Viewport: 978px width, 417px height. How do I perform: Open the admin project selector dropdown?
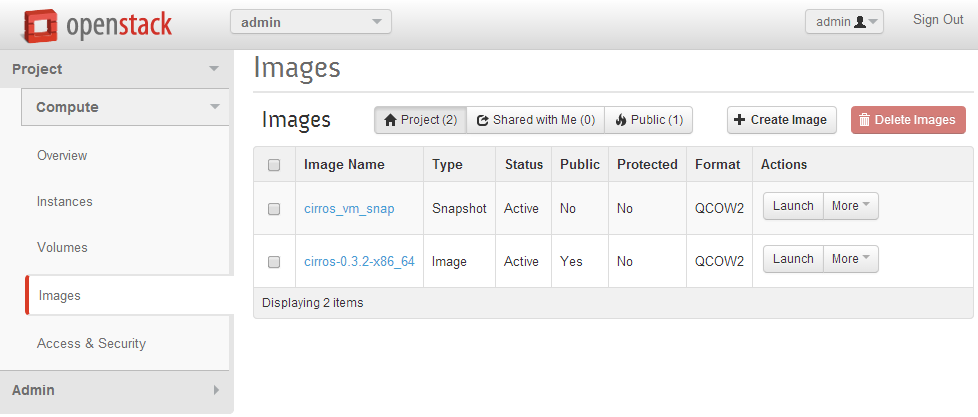[x=310, y=22]
